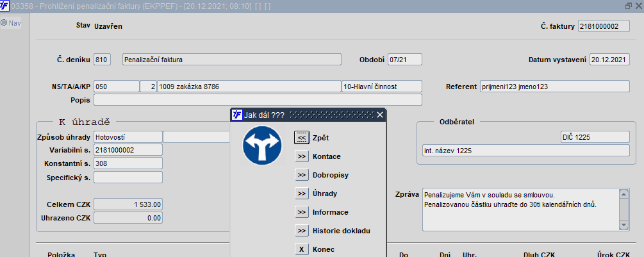Click the empty Specifický s. field
The image size is (644, 257).
128,178
